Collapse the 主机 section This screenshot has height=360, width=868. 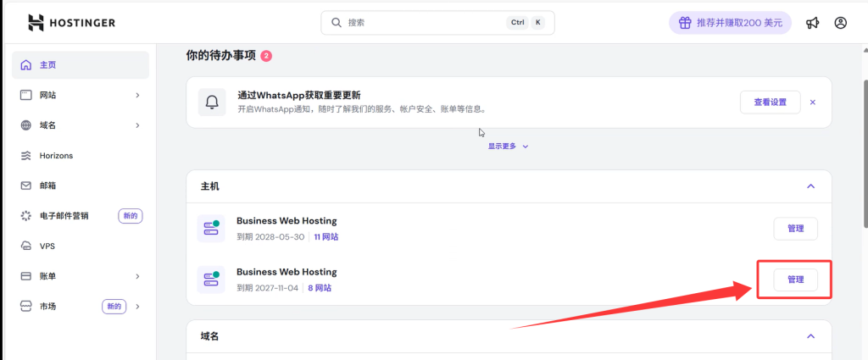(810, 186)
